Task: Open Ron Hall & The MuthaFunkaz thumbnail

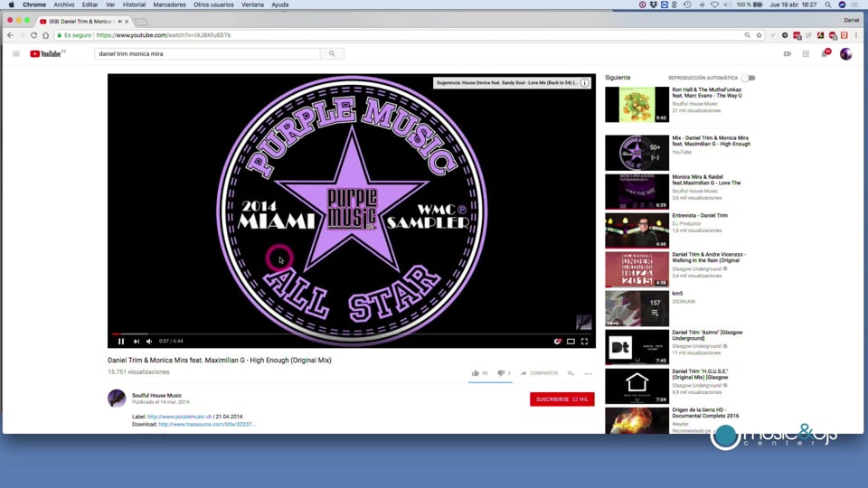Action: [x=637, y=105]
